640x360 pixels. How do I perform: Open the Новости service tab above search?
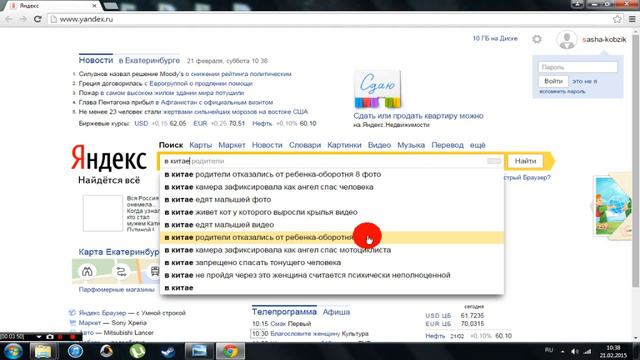267,145
